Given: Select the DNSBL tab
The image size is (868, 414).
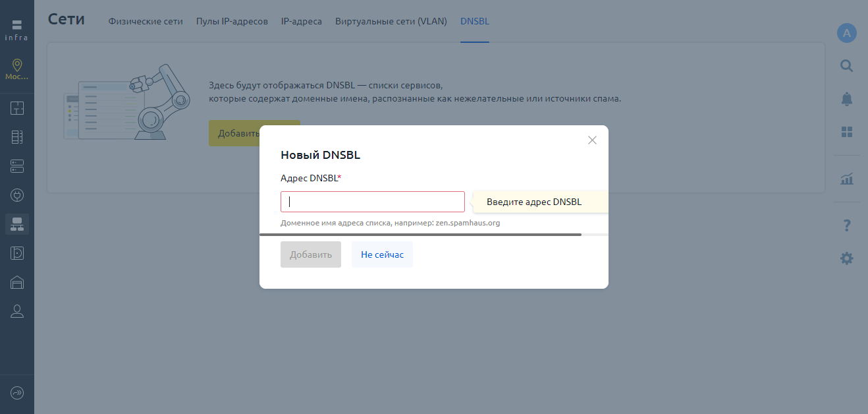Looking at the screenshot, I should tap(475, 21).
